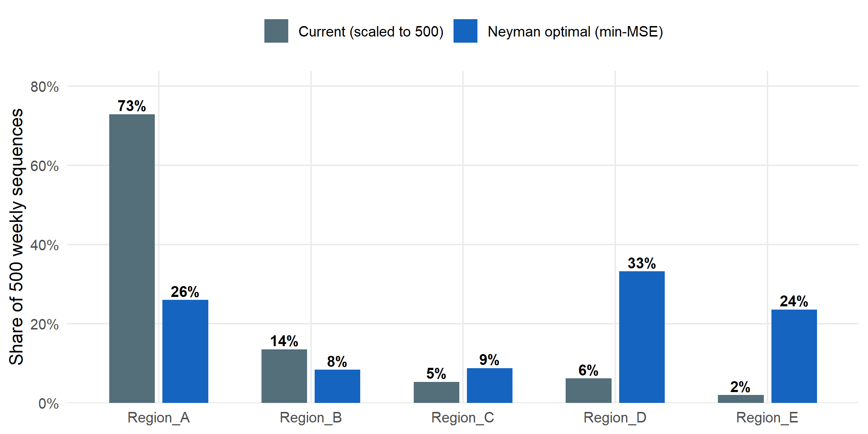Image resolution: width=868 pixels, height=434 pixels.
Task: Click the Region_E x-axis label
Action: (767, 418)
